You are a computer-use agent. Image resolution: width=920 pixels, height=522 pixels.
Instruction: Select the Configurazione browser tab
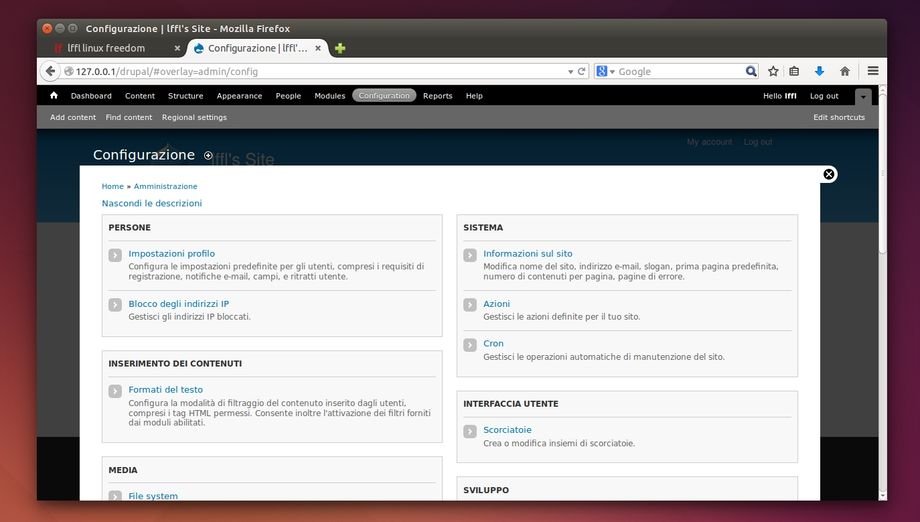[258, 48]
